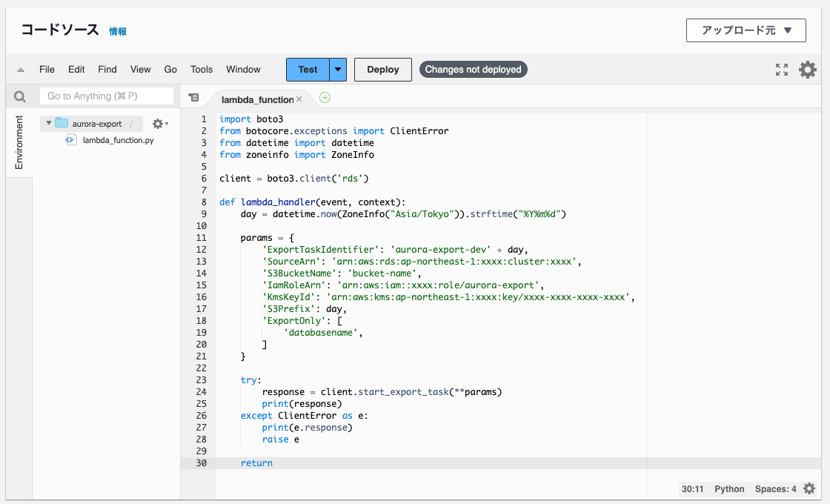
Task: Open the 情報 info link
Action: [x=118, y=31]
